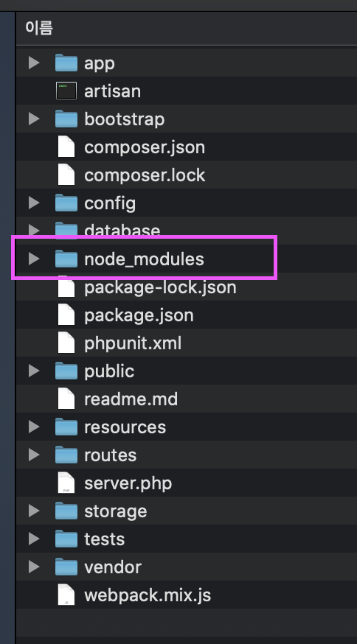Expand the config folder disclosure triangle
The image size is (357, 644).
[34, 203]
